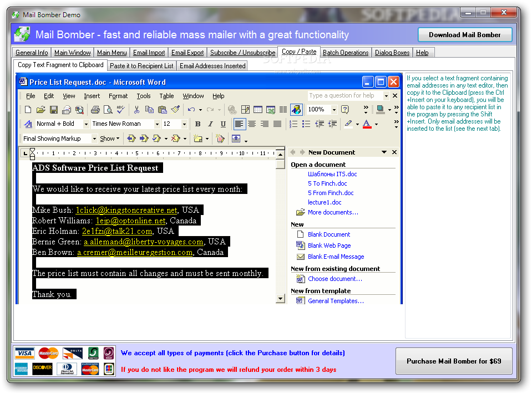Click the Paste clipboard icon
The width and height of the screenshot is (532, 394).
(x=162, y=110)
